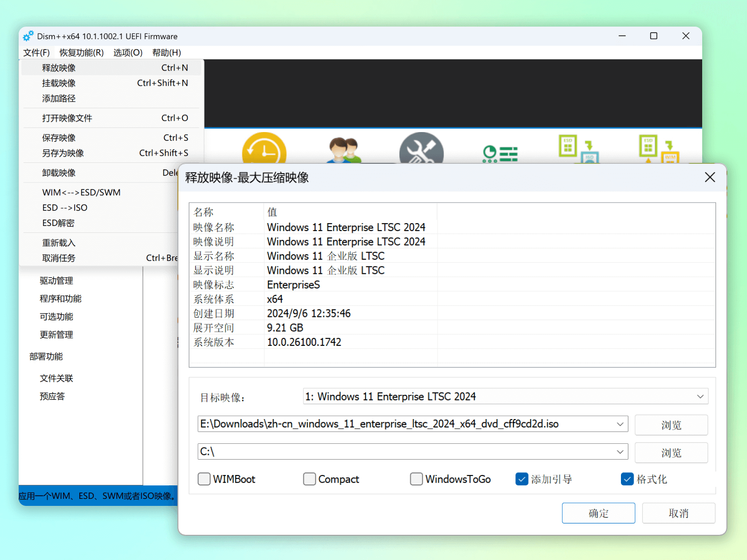Click the ESD to ISO conversion icon
747x560 pixels.
[x=578, y=149]
